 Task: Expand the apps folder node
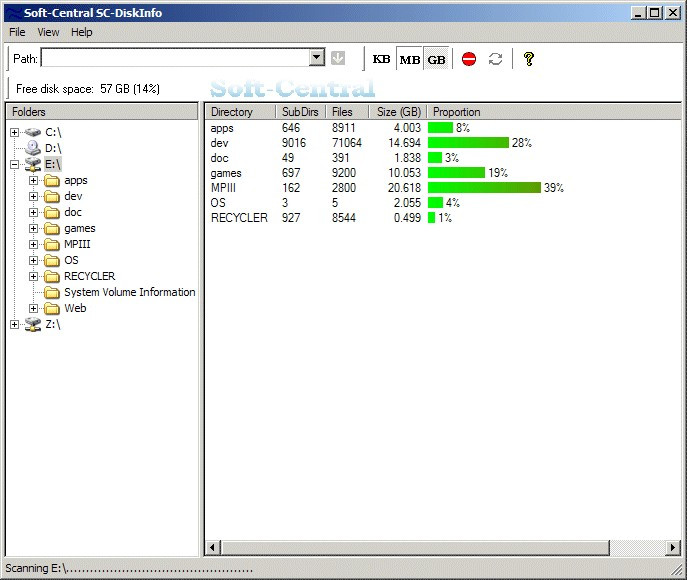(33, 180)
